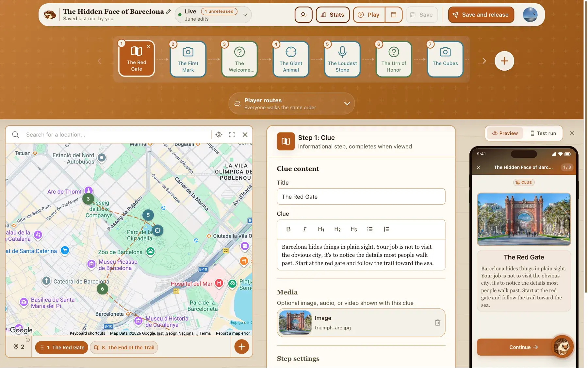
Task: Click Save and release
Action: click(x=481, y=15)
